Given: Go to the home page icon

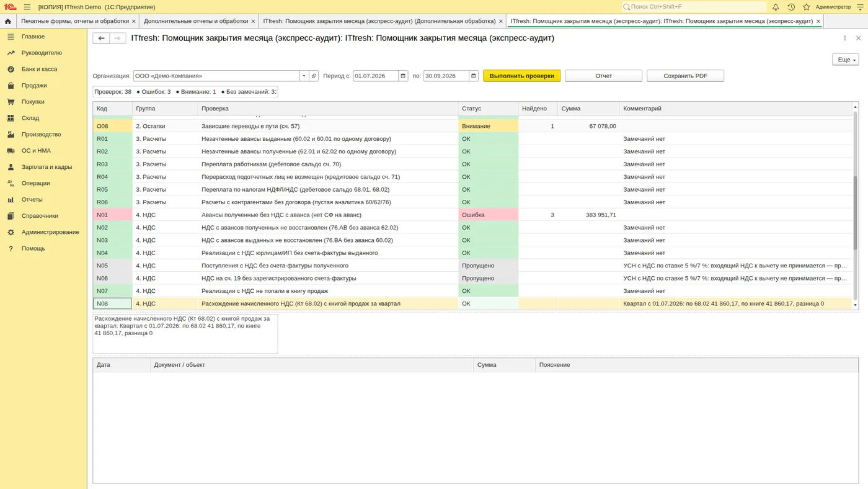Looking at the screenshot, I should pyautogui.click(x=8, y=21).
